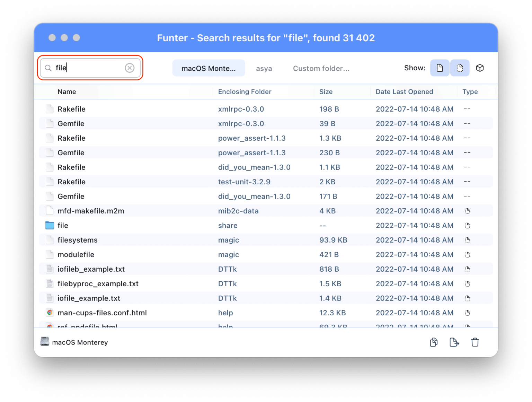Toggle the hidden badge on the filesystems row

click(x=467, y=239)
